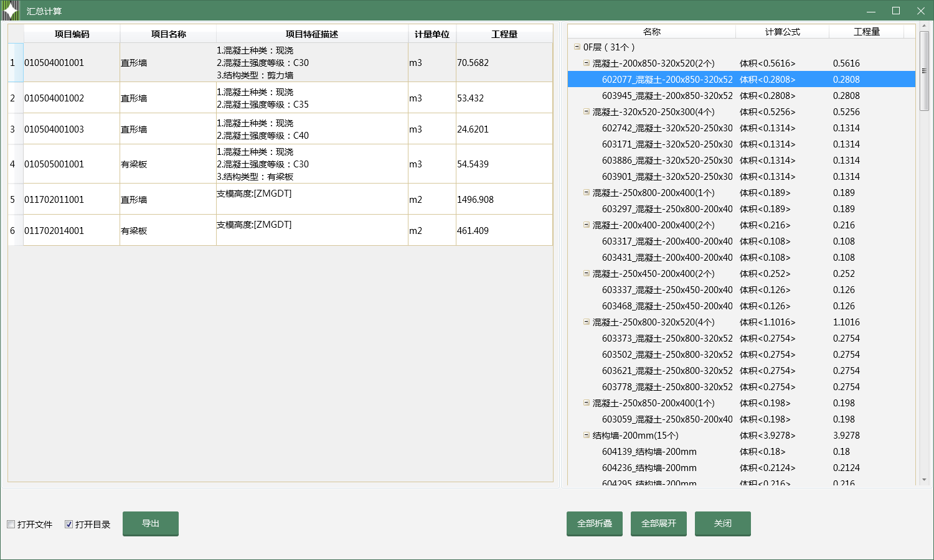
Task: Click the quantity cell 24.6201
Action: [504, 129]
